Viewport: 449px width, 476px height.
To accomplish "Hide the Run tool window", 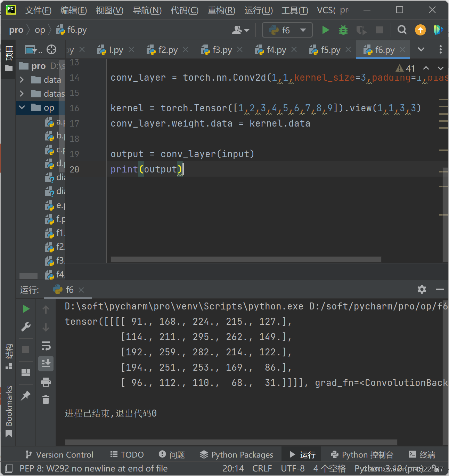I will 440,289.
